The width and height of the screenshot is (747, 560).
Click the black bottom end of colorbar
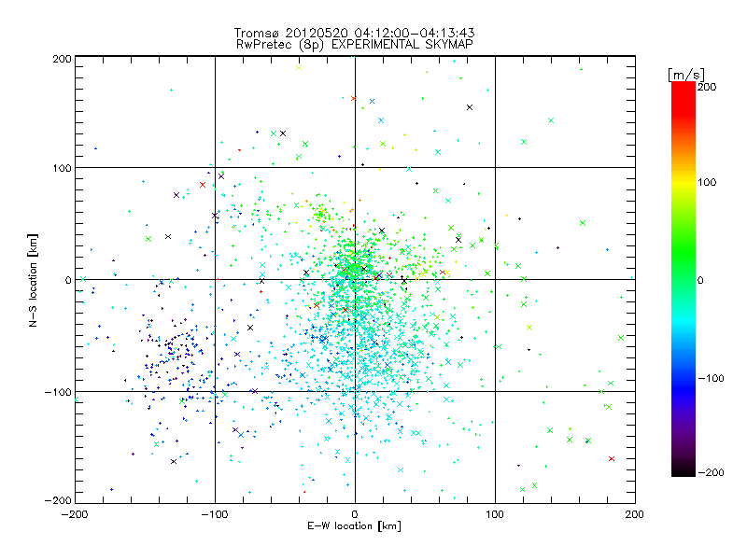click(684, 471)
